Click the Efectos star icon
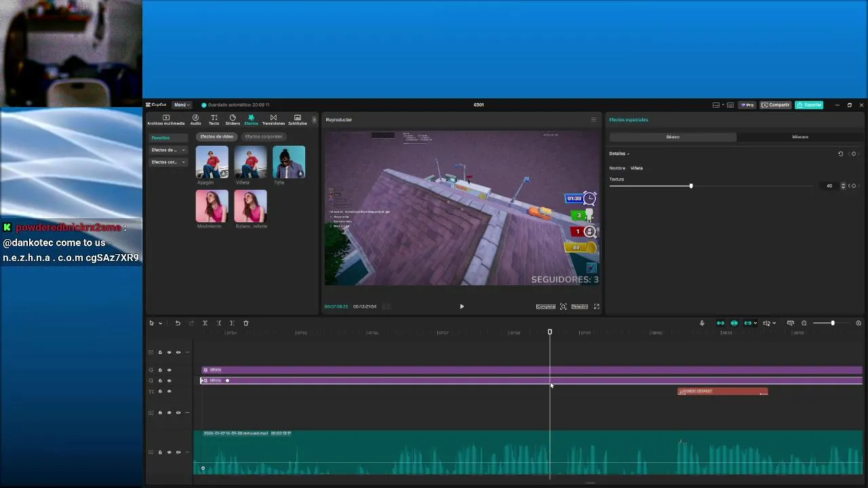This screenshot has width=868, height=488. 251,117
